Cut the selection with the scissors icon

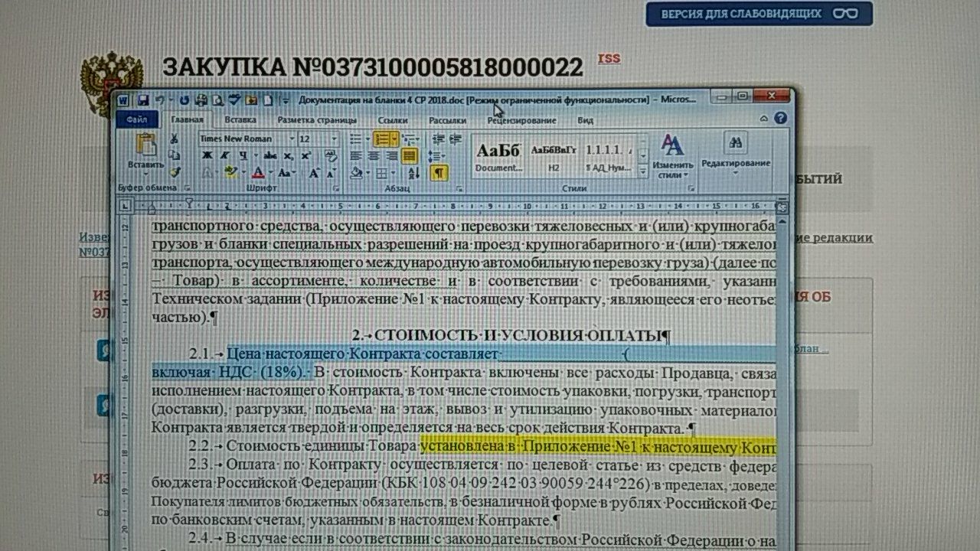pos(175,139)
